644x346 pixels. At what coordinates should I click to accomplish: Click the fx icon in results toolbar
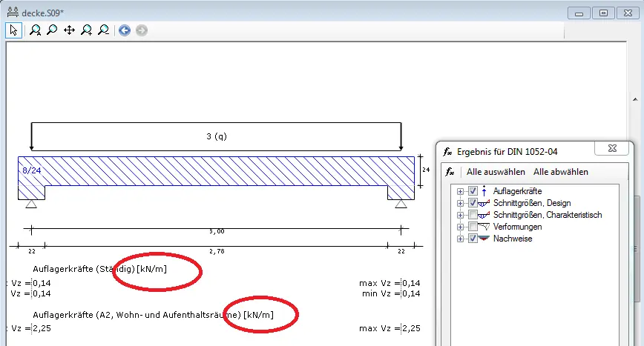coord(450,172)
